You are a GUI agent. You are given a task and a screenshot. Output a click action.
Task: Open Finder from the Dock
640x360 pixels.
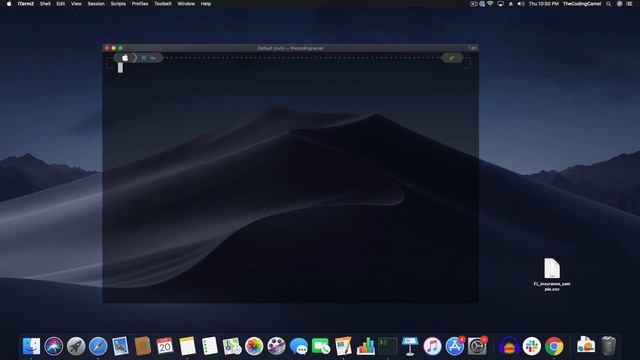(31, 347)
